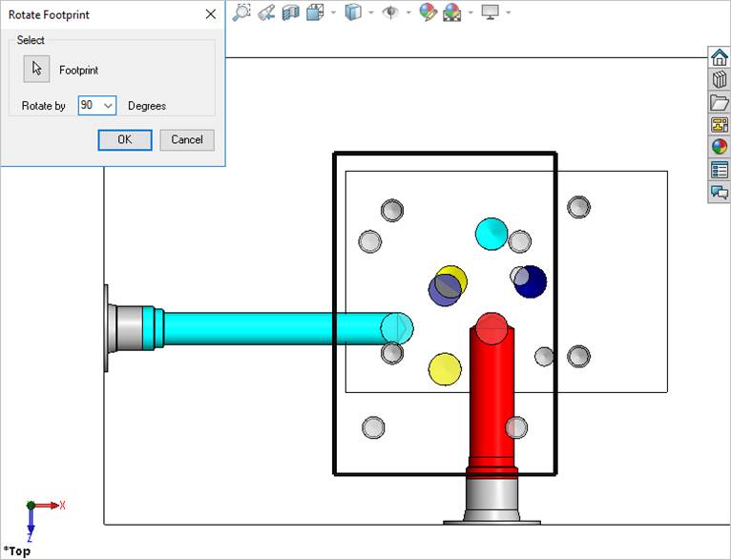Toggle the Section View icon

click(x=290, y=12)
